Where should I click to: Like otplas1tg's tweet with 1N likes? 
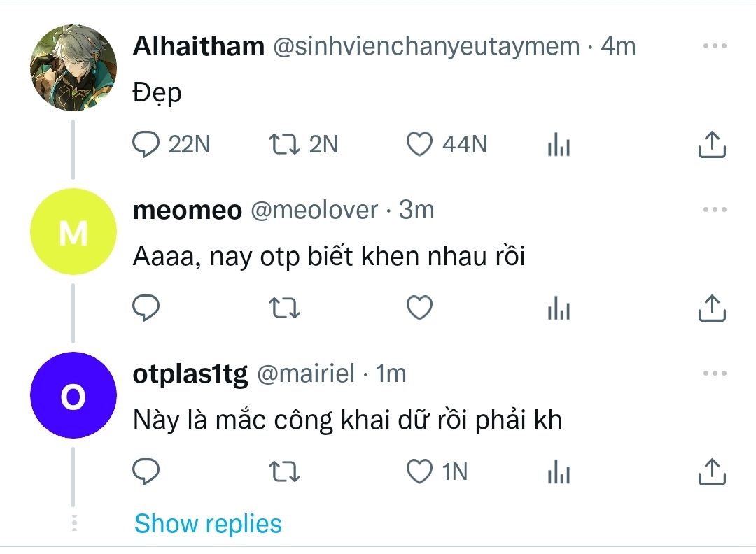pos(419,472)
